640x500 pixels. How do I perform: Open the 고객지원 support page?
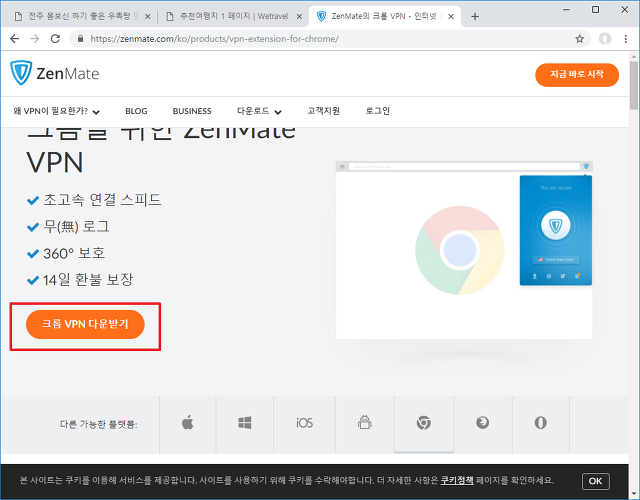coord(323,111)
